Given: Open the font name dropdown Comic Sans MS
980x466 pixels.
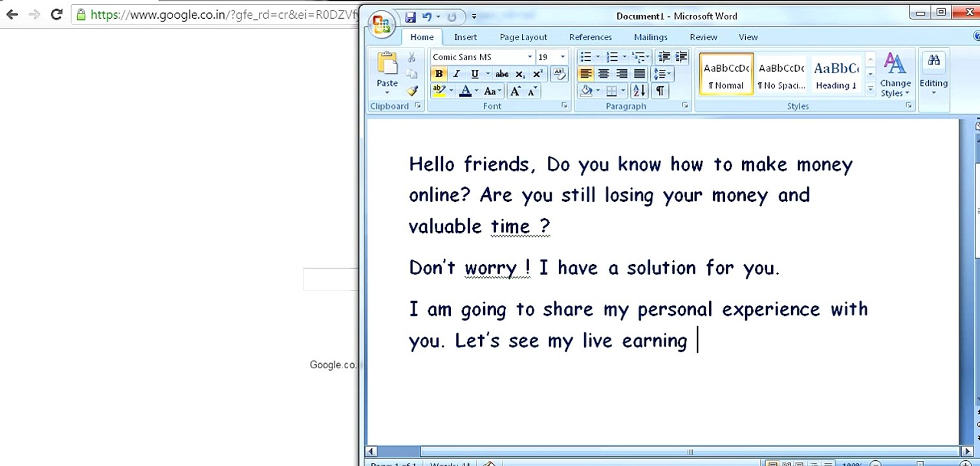Looking at the screenshot, I should point(530,57).
